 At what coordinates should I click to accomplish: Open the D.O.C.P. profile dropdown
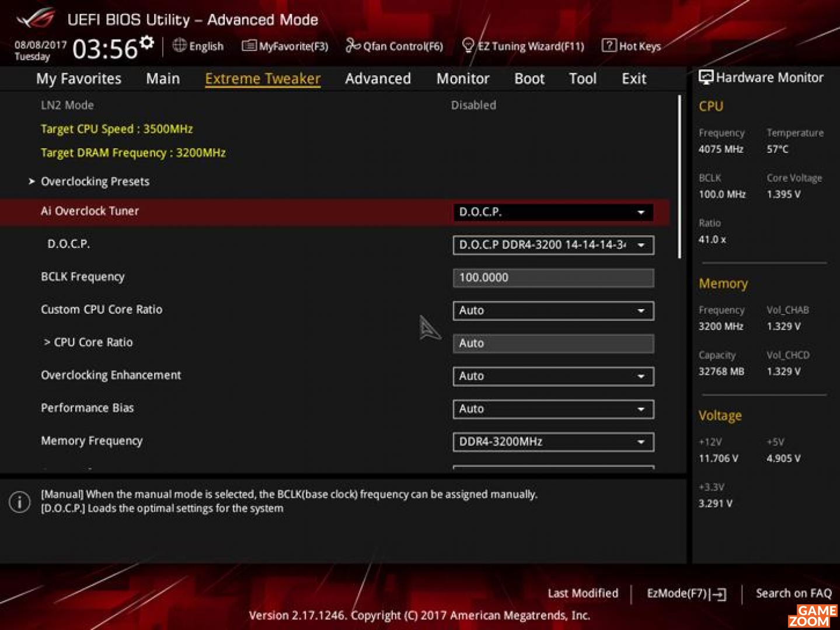[x=553, y=245]
